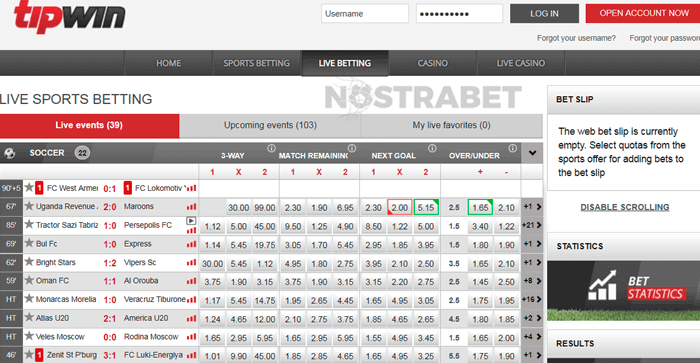Star the Zenit St P'burg match

[29, 354]
